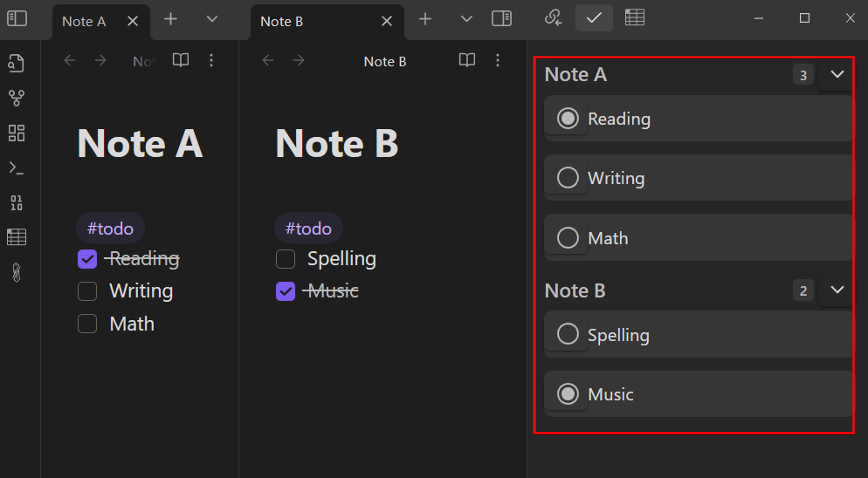868x478 pixels.
Task: Click the #todo tag in Note B
Action: point(308,228)
